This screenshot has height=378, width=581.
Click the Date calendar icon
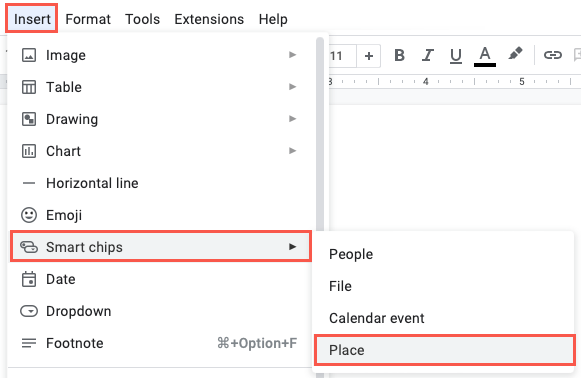point(29,279)
